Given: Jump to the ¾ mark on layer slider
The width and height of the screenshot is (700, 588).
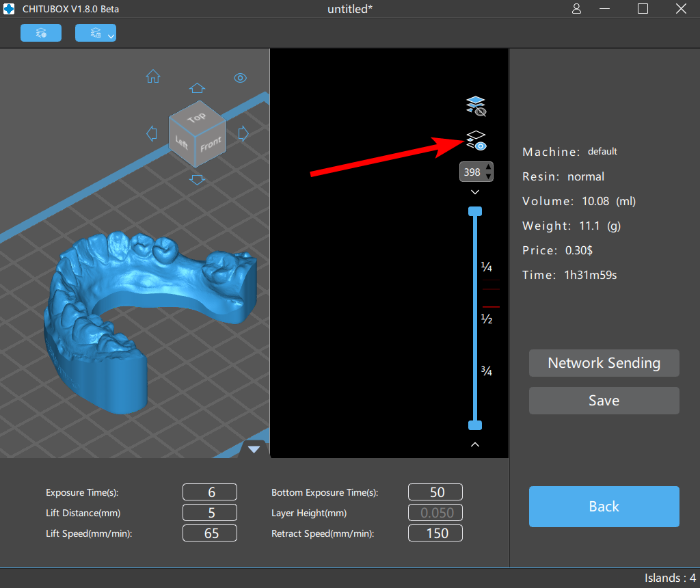Looking at the screenshot, I should [x=486, y=371].
